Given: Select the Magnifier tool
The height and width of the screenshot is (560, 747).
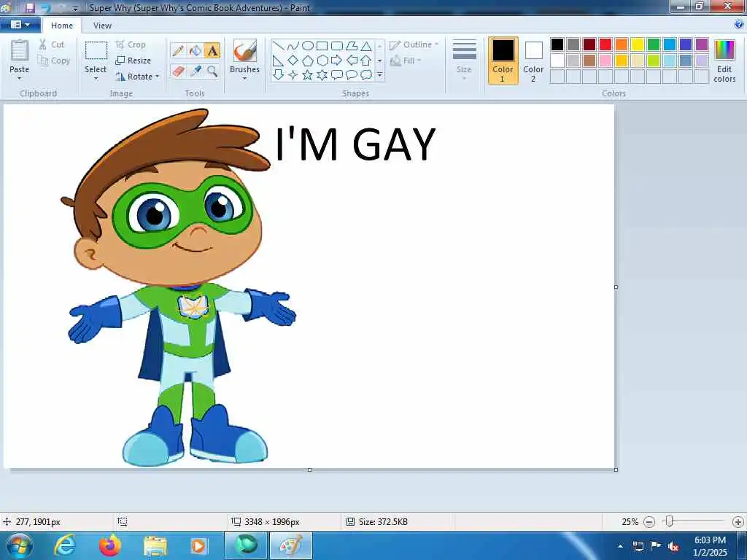Looking at the screenshot, I should [x=212, y=71].
